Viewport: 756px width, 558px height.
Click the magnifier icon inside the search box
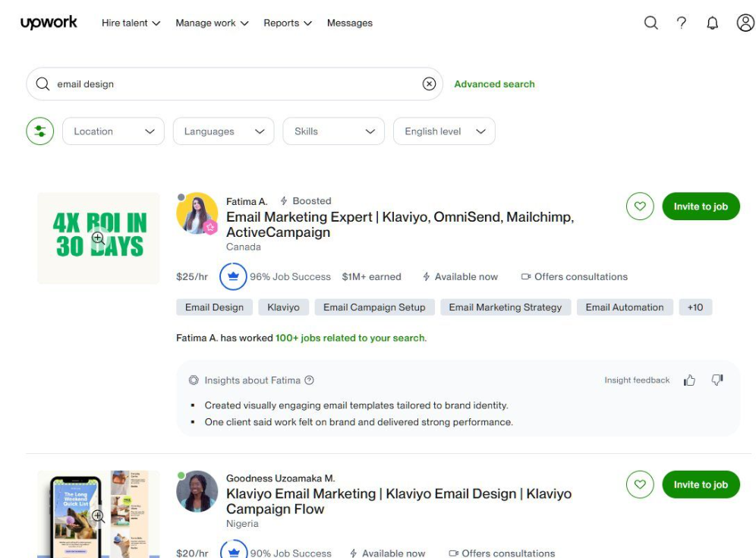click(43, 84)
